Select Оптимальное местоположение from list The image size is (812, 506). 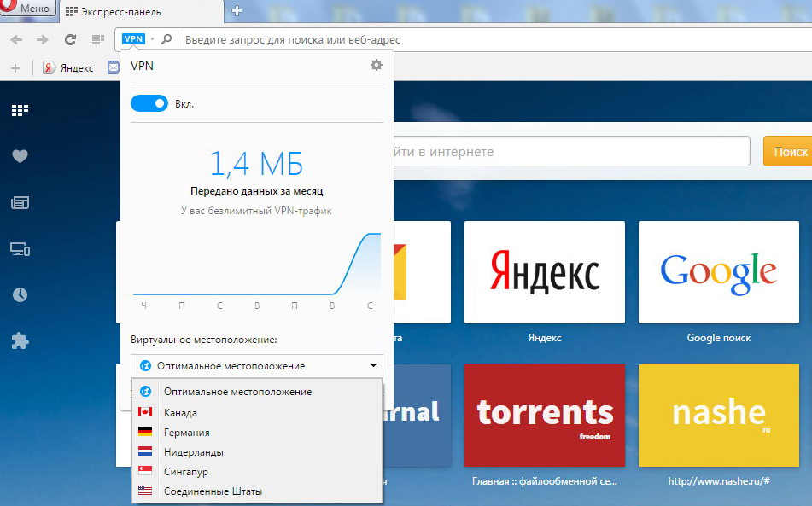pyautogui.click(x=257, y=392)
